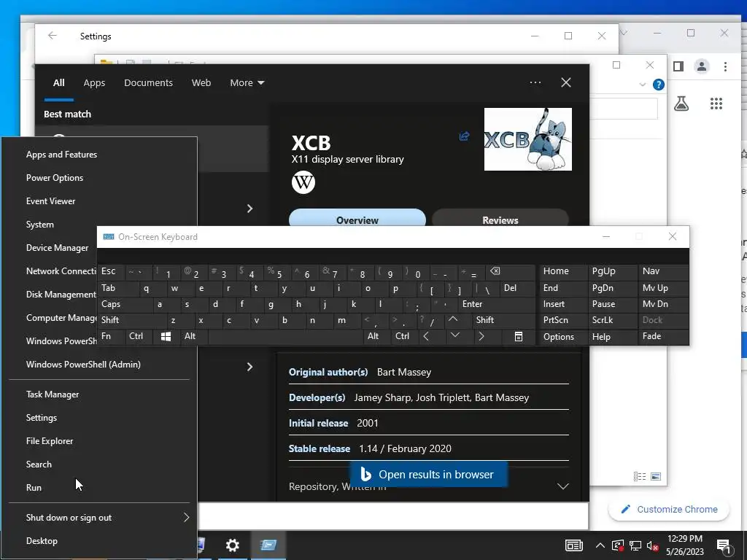Toggle the right Shift key on On-Screen Keyboard
The image size is (747, 560).
point(504,320)
